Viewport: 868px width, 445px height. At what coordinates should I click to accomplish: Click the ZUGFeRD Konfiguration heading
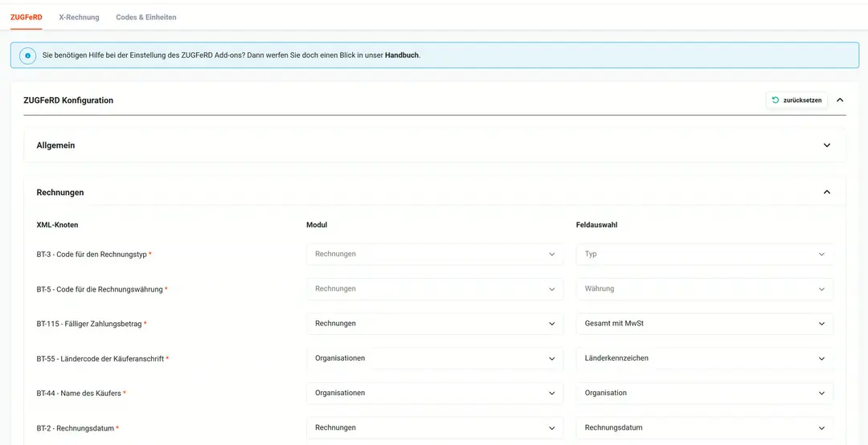[68, 100]
